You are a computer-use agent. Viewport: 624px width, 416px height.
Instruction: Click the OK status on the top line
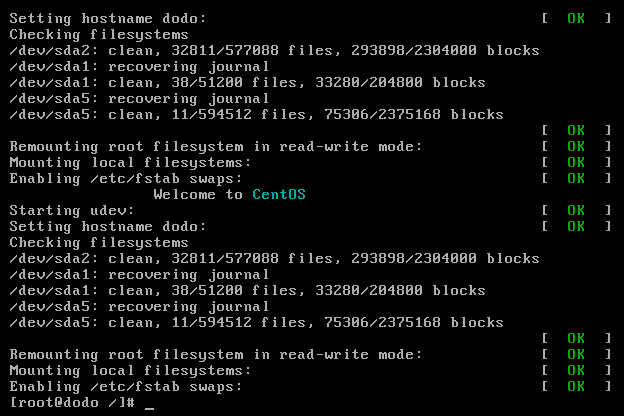point(576,18)
